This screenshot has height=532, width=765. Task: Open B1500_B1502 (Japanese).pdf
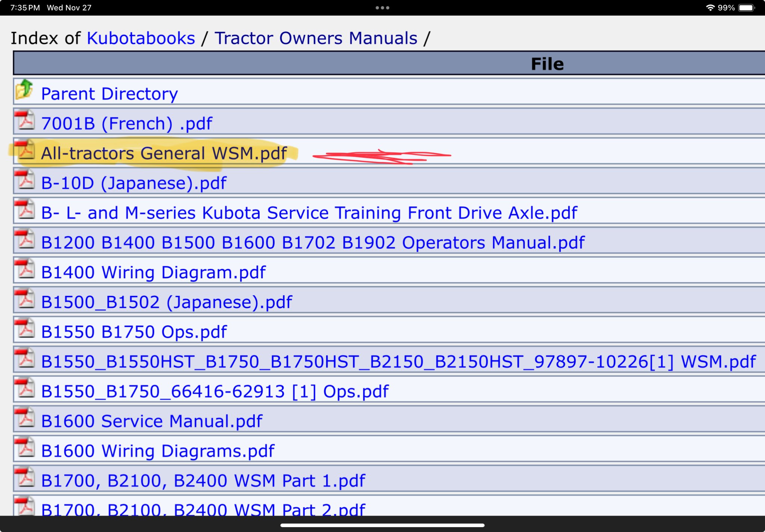[167, 302]
